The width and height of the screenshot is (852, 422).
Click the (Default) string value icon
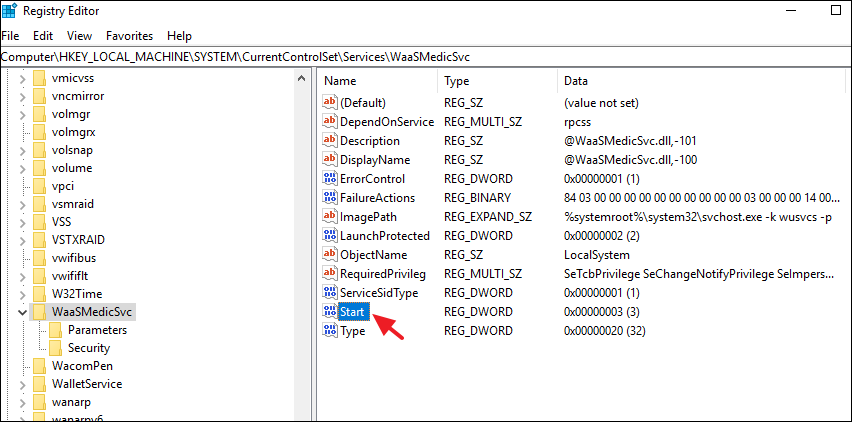click(330, 102)
